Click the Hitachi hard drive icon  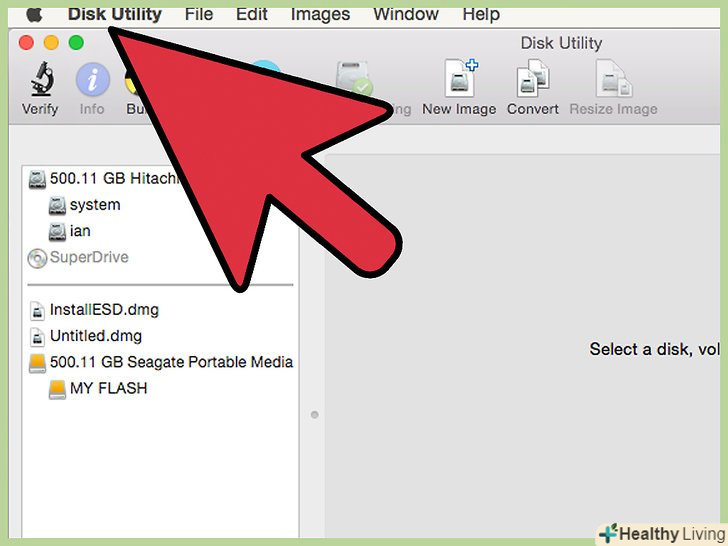[37, 179]
